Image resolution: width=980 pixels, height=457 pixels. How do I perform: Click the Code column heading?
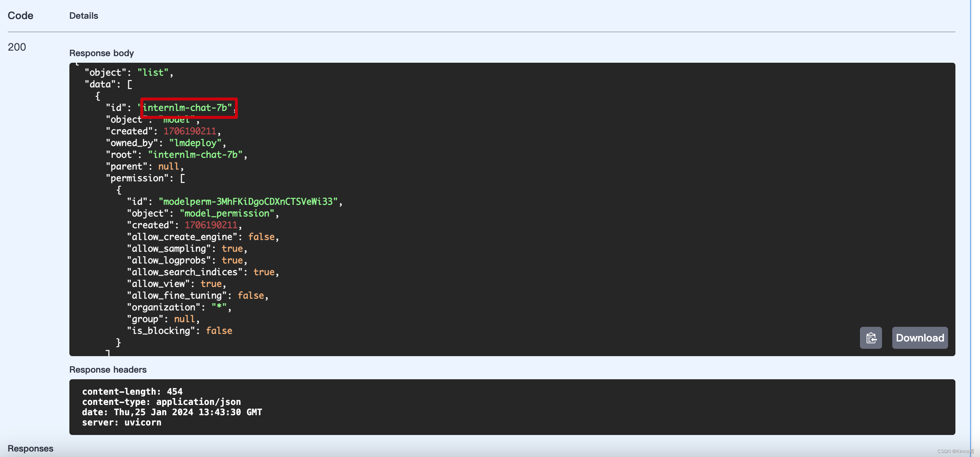[x=20, y=16]
